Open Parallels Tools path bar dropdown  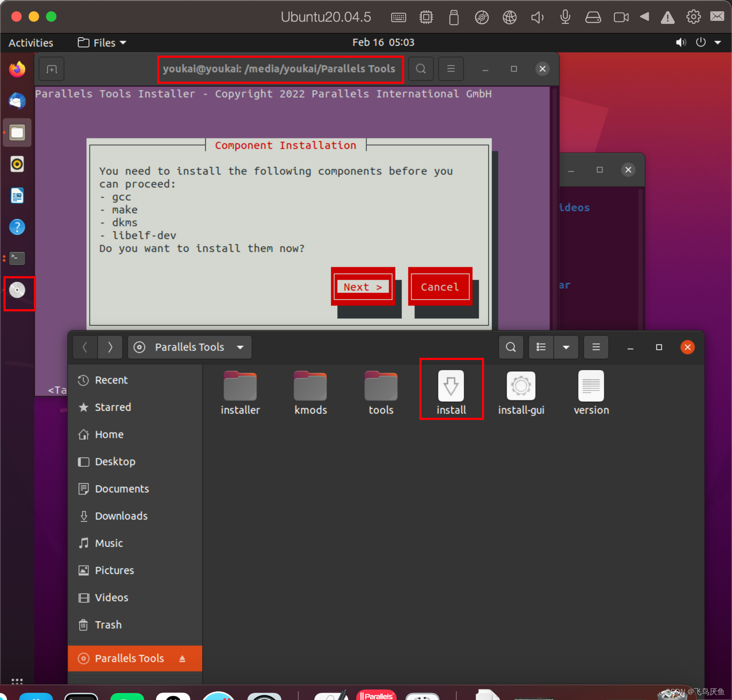190,347
